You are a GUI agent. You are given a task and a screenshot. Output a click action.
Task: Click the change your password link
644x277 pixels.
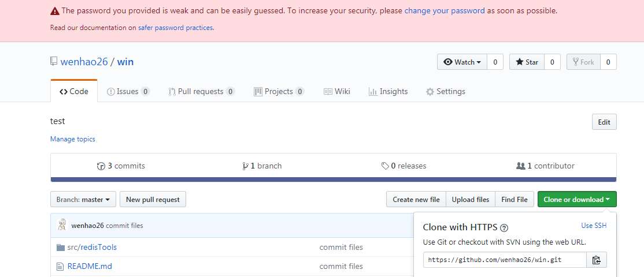[445, 10]
